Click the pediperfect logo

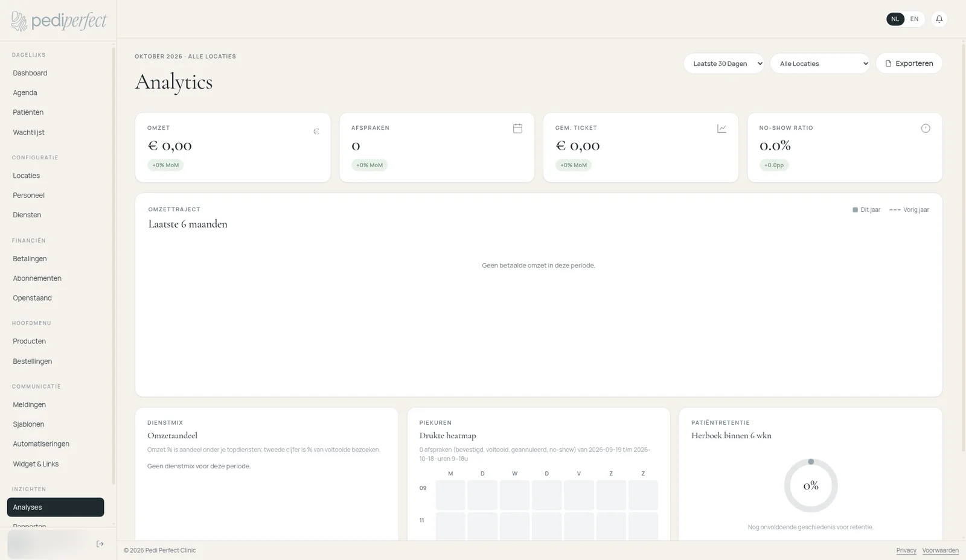(59, 21)
